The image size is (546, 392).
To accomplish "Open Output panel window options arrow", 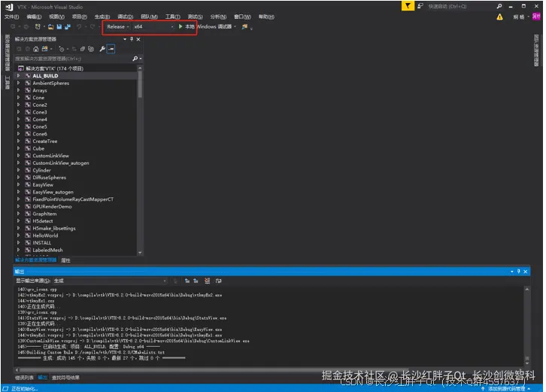I will coord(512,272).
